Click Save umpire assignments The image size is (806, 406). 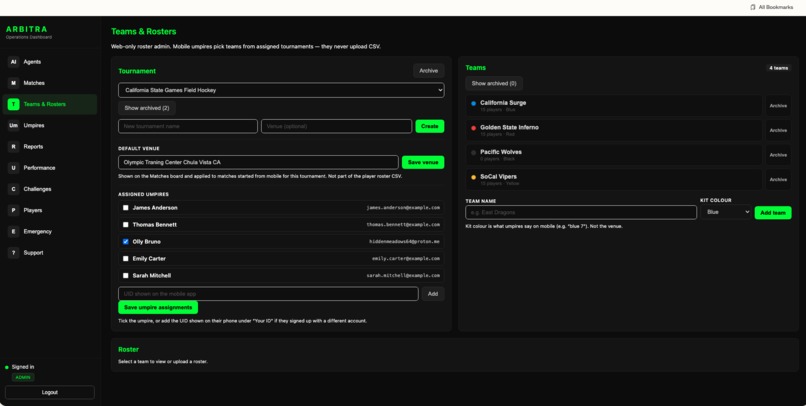point(158,307)
